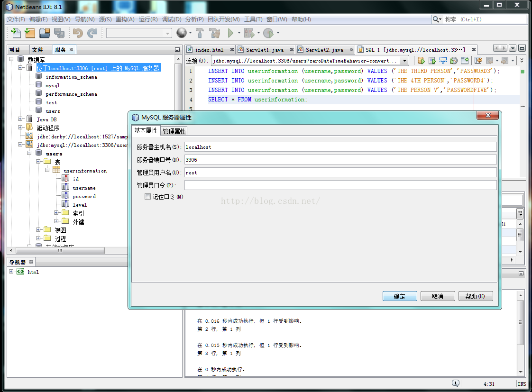Open the editor tabs list dropdown
Viewport: 532px width, 392px height.
coord(513,48)
